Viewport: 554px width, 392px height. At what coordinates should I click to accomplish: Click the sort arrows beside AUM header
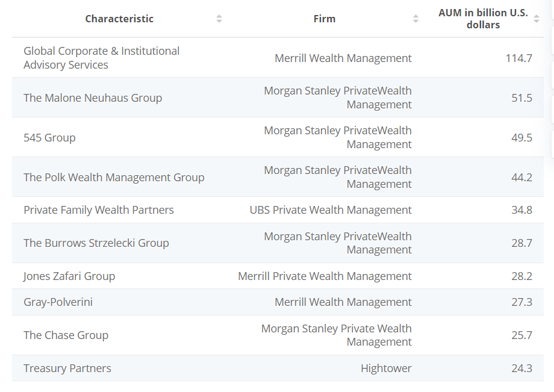tap(537, 19)
